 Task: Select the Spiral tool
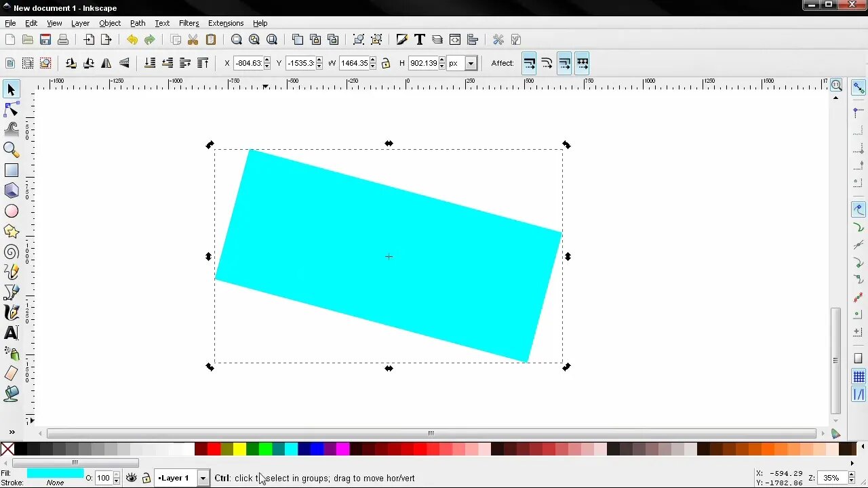tap(11, 251)
